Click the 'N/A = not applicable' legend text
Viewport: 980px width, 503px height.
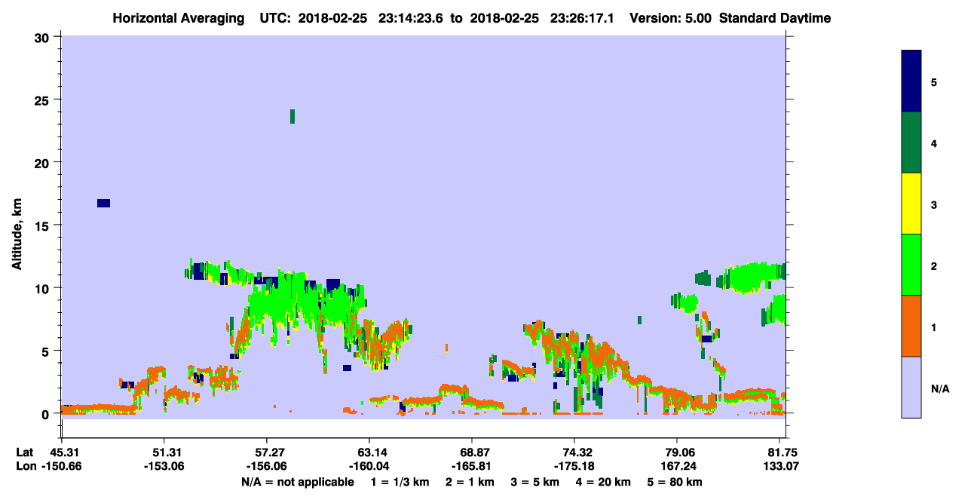[x=297, y=482]
